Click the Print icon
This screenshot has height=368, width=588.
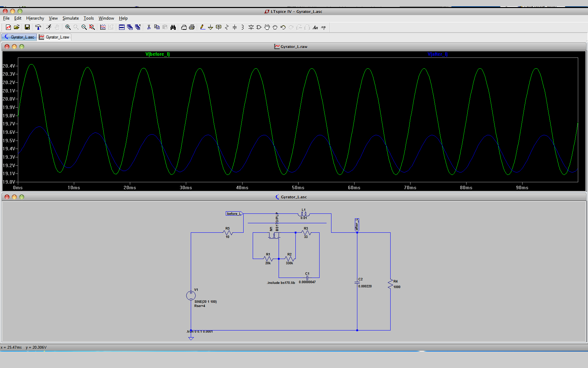(x=192, y=27)
